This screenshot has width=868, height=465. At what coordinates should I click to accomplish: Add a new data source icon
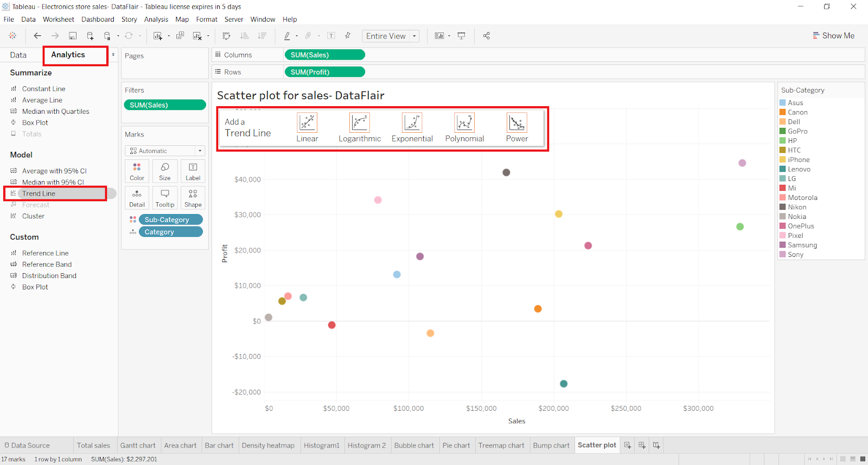[x=90, y=36]
